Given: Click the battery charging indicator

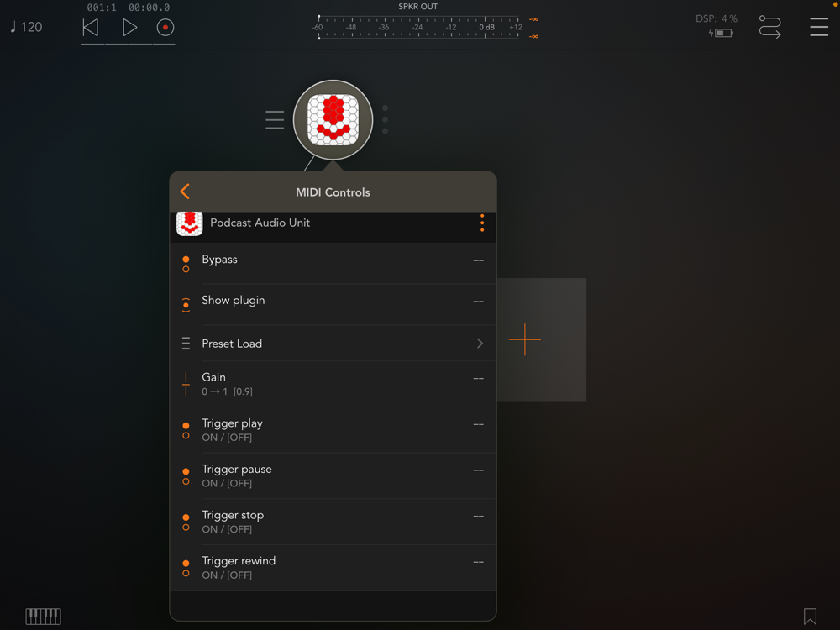Looking at the screenshot, I should coord(721,34).
